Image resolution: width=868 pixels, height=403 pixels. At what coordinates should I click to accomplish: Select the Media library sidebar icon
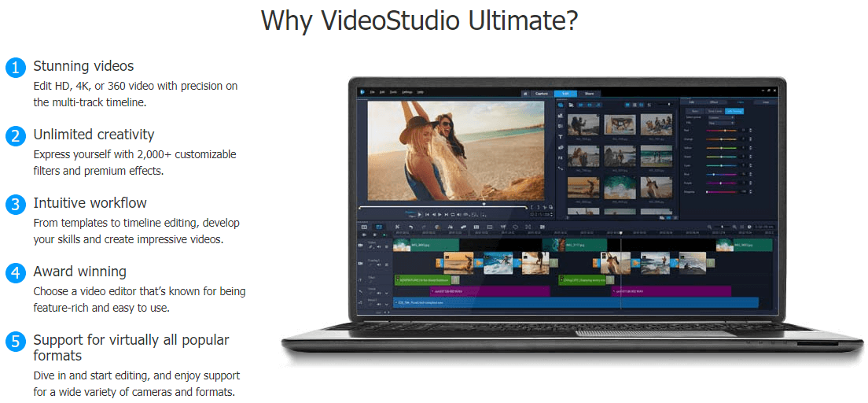561,105
